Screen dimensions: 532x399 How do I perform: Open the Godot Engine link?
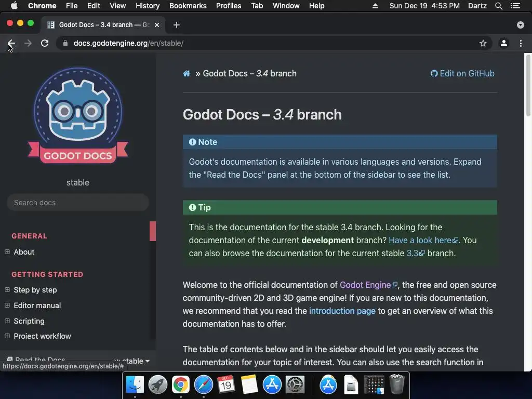coord(368,285)
